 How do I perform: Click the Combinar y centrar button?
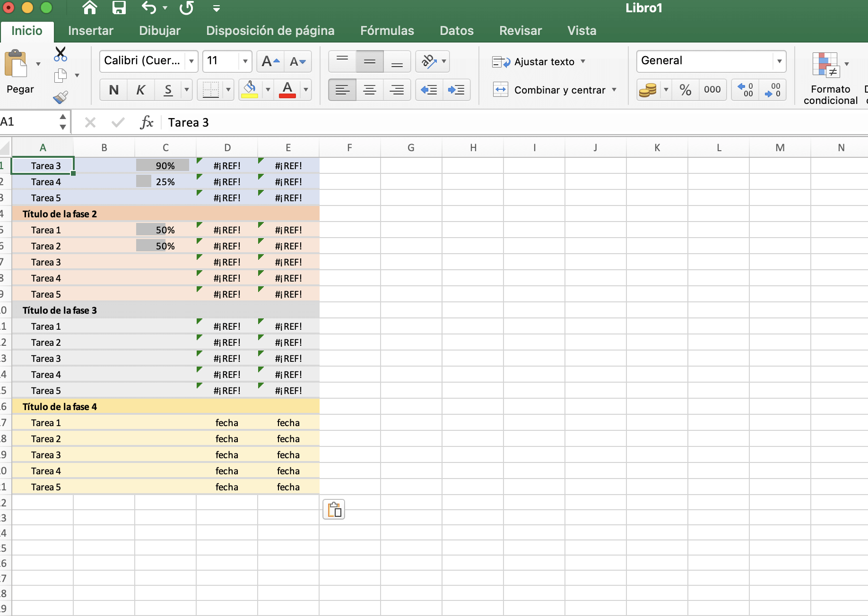click(x=554, y=90)
